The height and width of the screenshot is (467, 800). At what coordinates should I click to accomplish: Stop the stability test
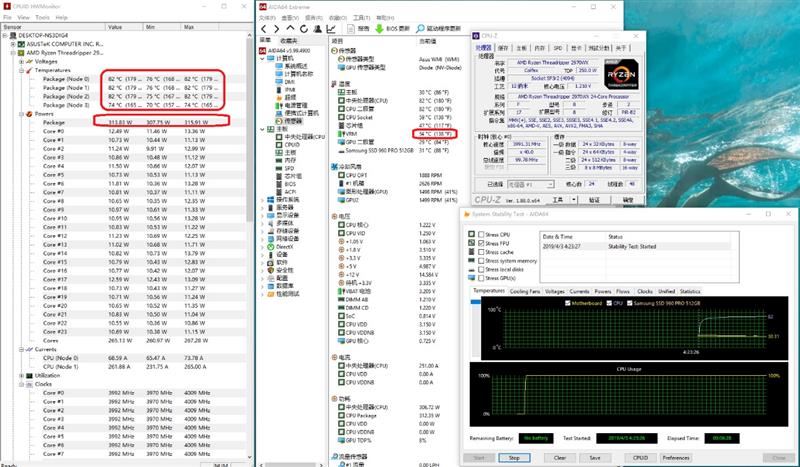[514, 458]
